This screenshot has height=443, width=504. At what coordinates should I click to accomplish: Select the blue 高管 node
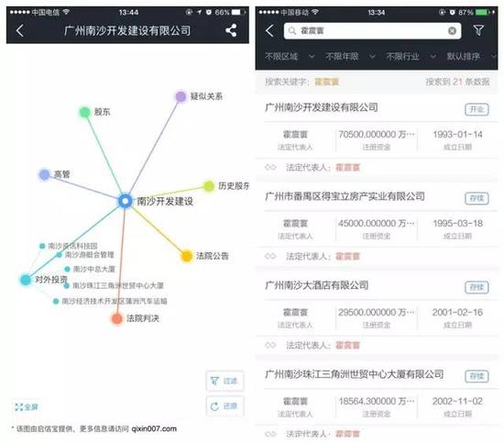point(44,174)
